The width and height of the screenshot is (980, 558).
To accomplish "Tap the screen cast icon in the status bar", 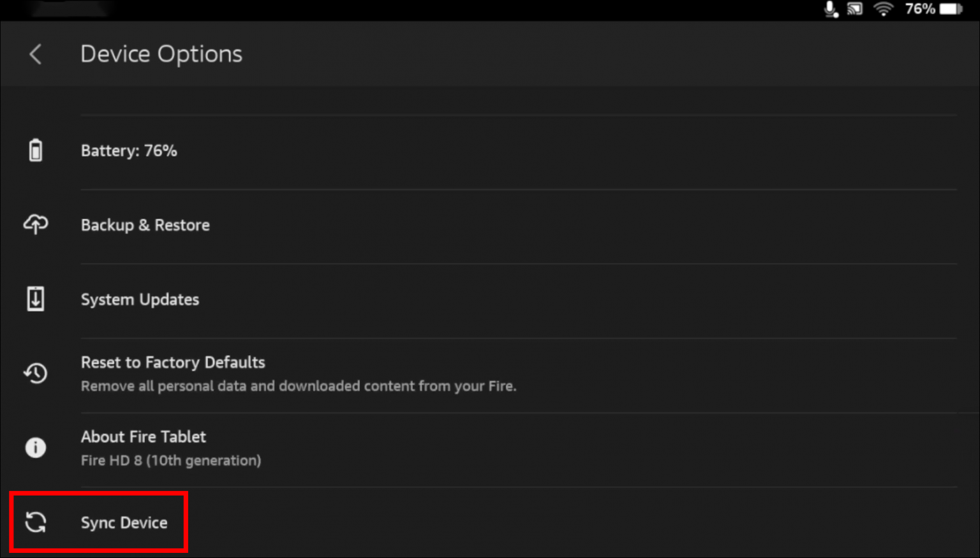I will click(x=855, y=9).
